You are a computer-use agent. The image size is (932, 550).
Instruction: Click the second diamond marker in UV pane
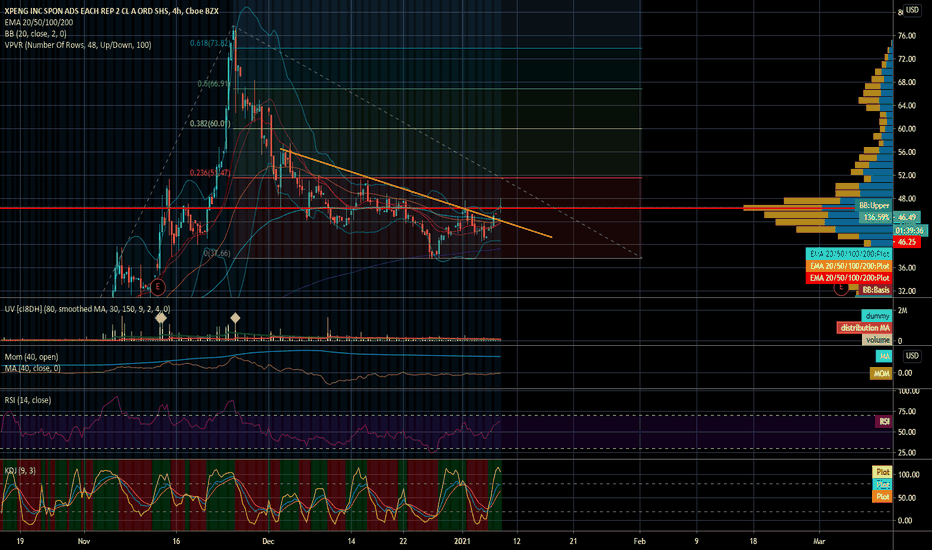click(235, 318)
